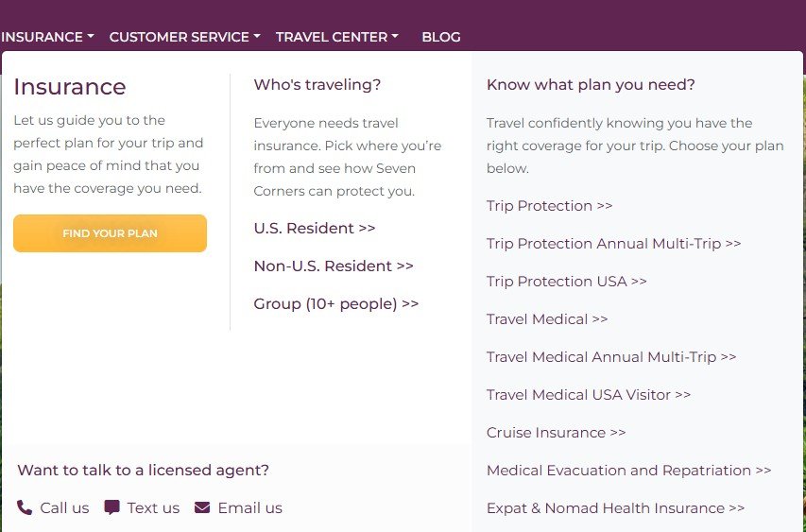Image resolution: width=806 pixels, height=532 pixels.
Task: Select Travel Medical Annual Multi-Trip
Action: [610, 357]
